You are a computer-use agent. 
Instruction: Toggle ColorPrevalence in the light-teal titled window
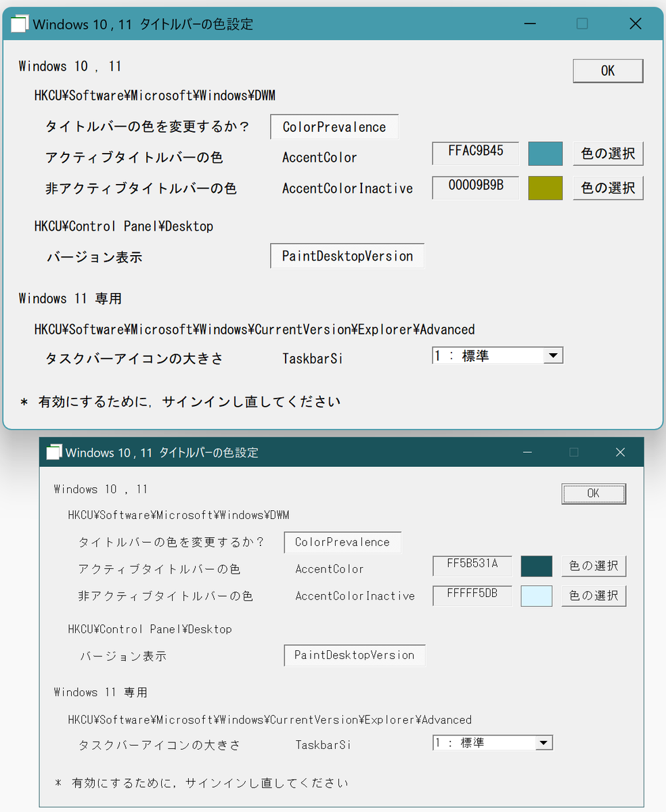[x=334, y=127]
